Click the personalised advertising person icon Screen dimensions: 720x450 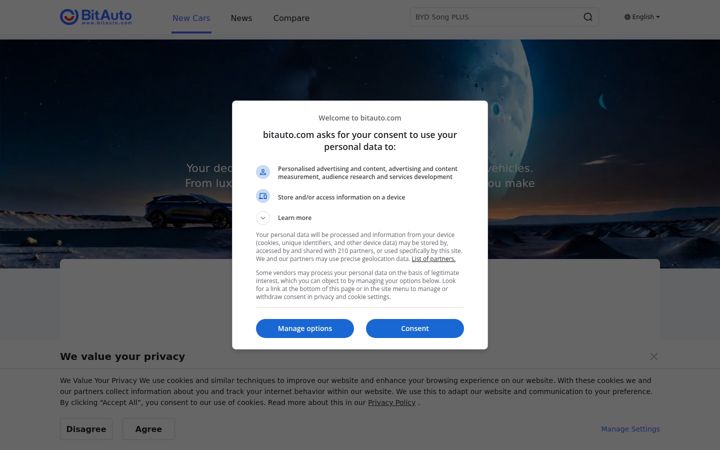coord(263,172)
